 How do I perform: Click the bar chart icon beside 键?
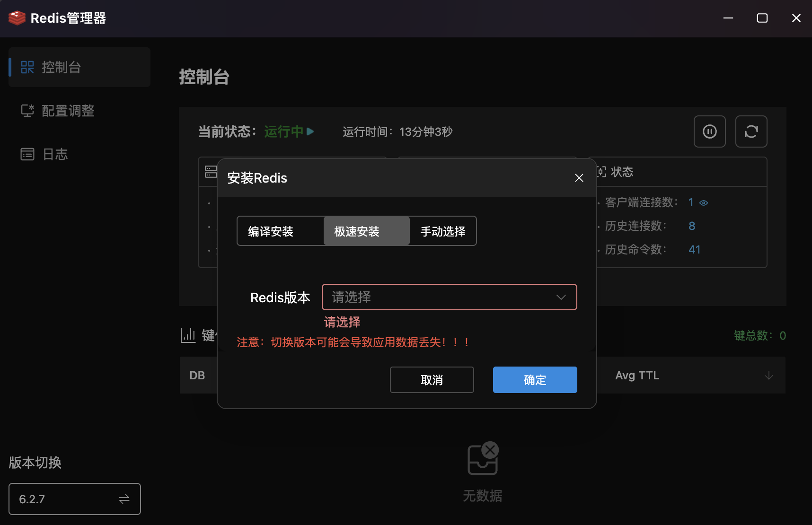(188, 335)
